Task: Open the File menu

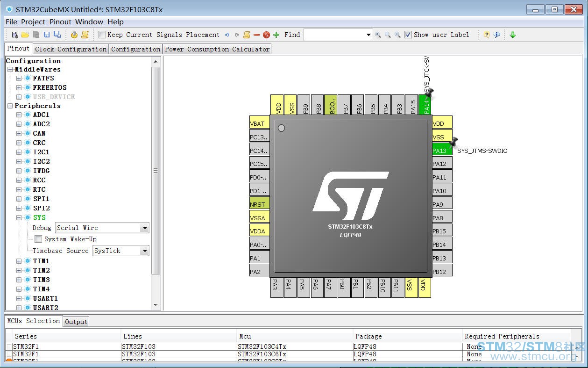Action: tap(11, 22)
